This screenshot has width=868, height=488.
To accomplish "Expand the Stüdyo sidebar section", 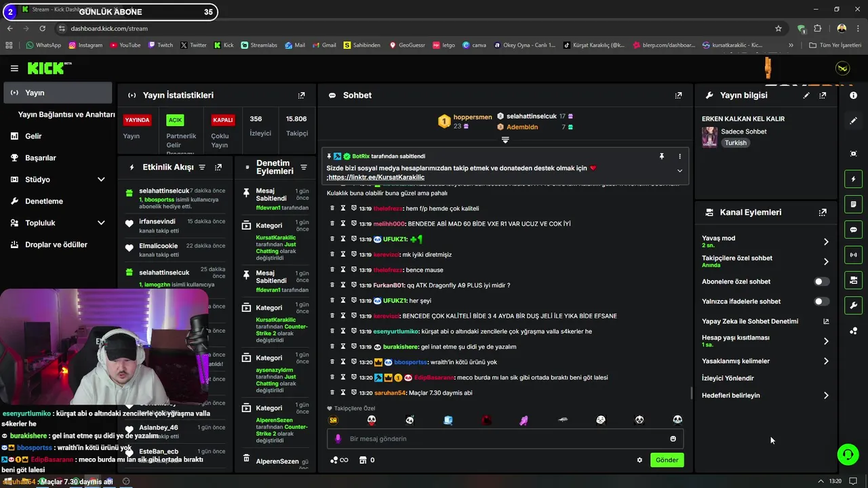I will click(101, 180).
